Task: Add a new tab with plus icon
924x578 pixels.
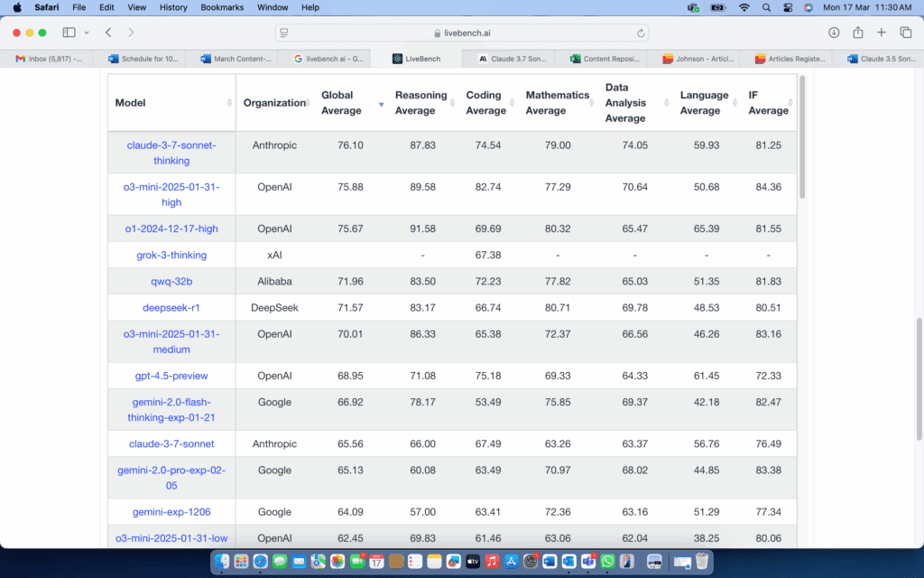Action: pyautogui.click(x=881, y=33)
